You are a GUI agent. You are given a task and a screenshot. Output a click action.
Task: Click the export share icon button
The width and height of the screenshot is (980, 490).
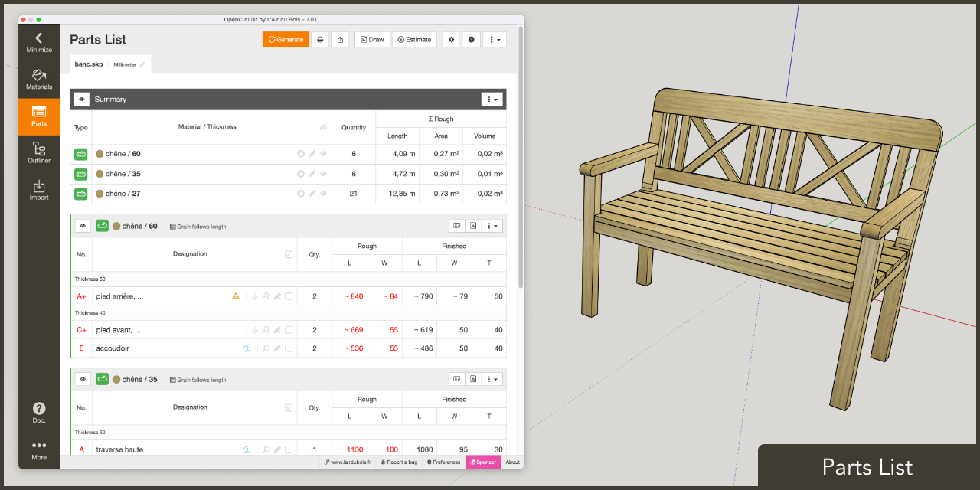pos(341,39)
